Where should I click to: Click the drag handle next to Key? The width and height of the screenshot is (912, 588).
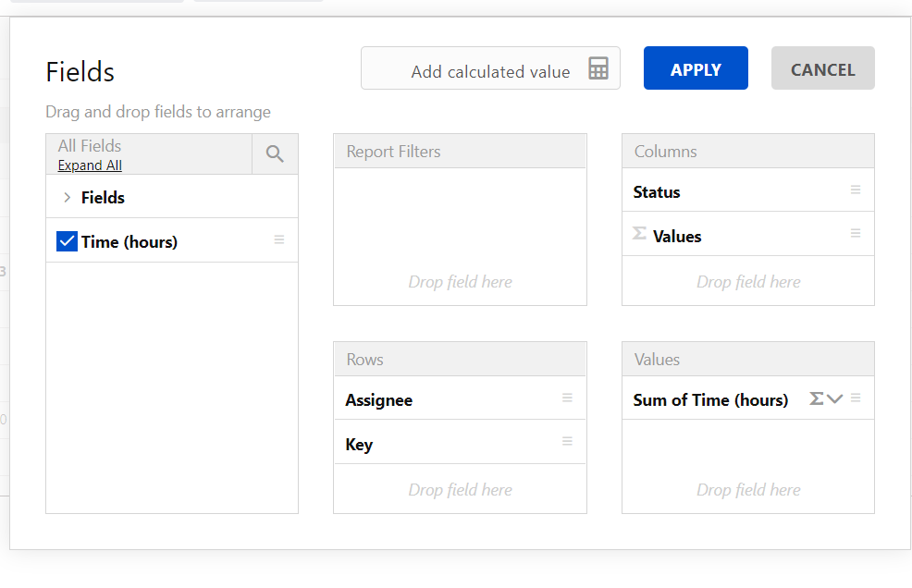(567, 442)
